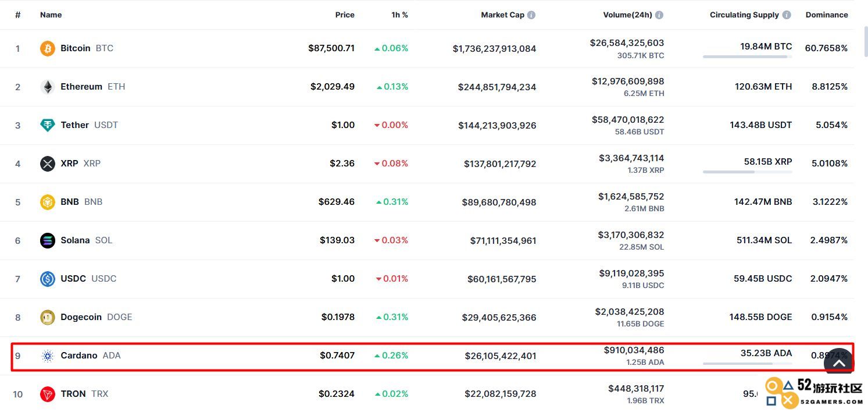Click Solana dominance 2.4987%
This screenshot has height=412, width=868.
point(829,240)
